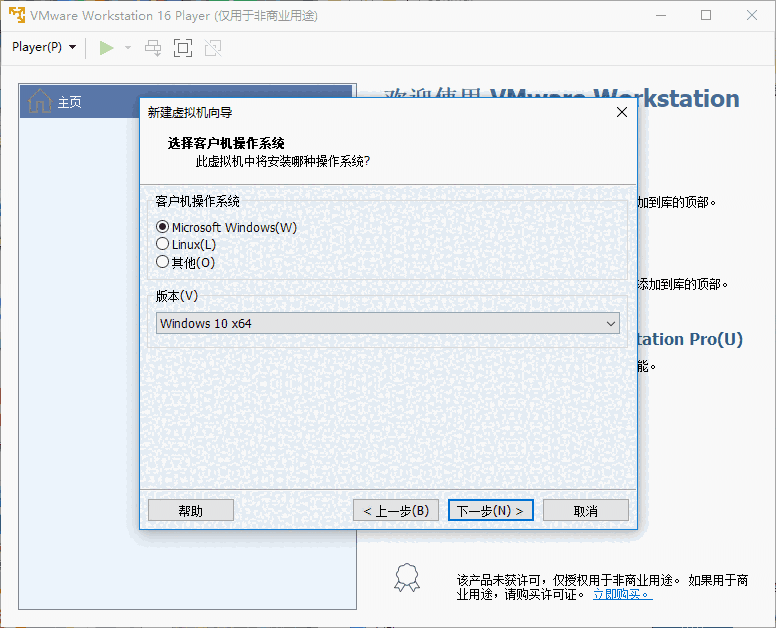The width and height of the screenshot is (776, 628).
Task: Open the Windows 10 x64 version dropdown
Action: click(x=388, y=323)
